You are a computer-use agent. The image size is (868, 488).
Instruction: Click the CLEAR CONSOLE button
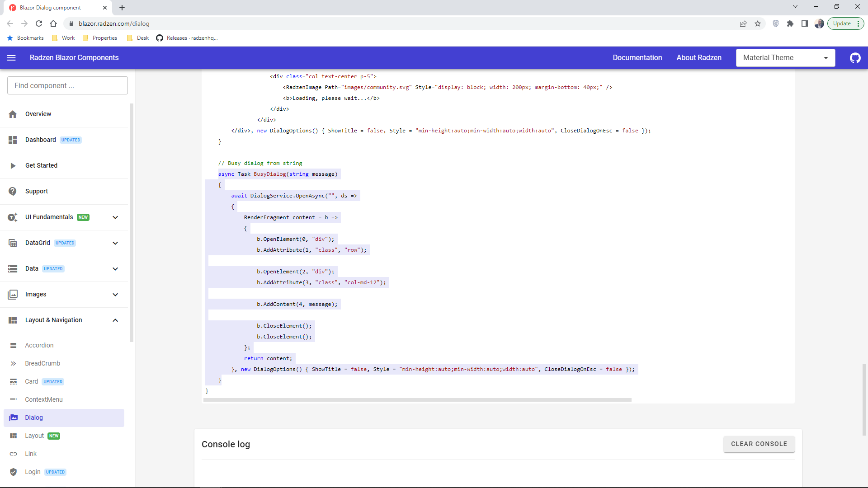(759, 444)
